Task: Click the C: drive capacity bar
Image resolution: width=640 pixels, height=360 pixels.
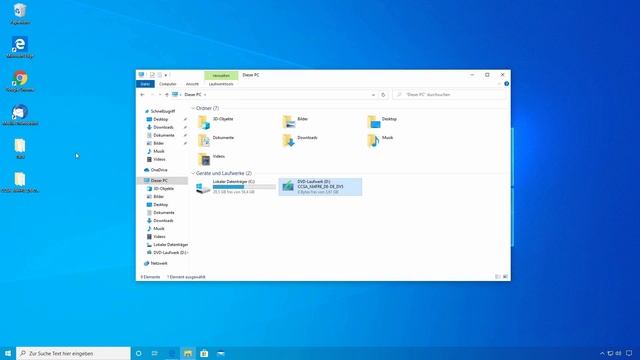Action: click(x=244, y=187)
